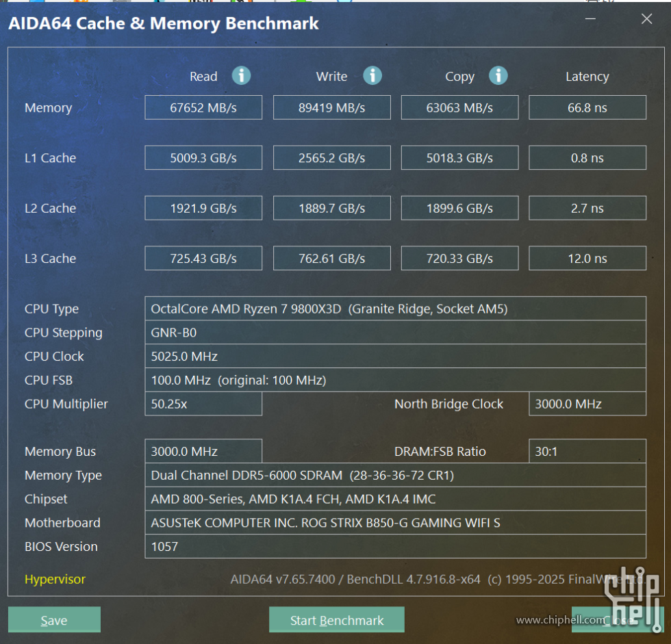Click the info icon next to Read
This screenshot has width=671, height=644.
tap(241, 75)
